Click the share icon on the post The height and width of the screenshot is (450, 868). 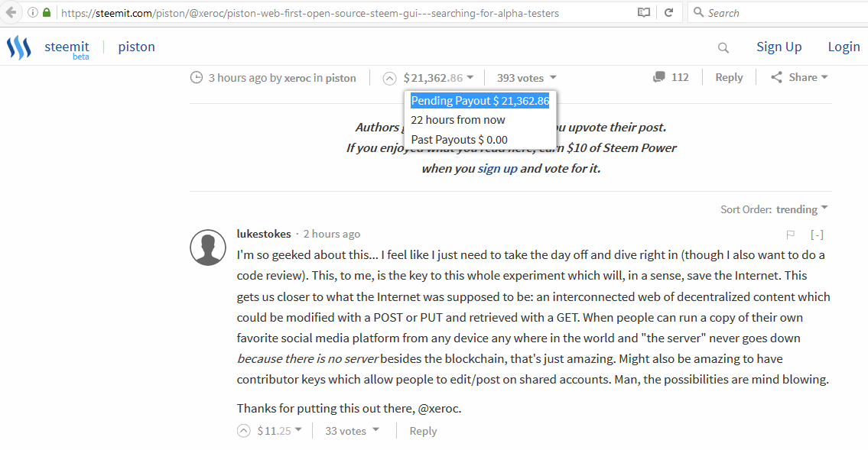[x=777, y=77]
